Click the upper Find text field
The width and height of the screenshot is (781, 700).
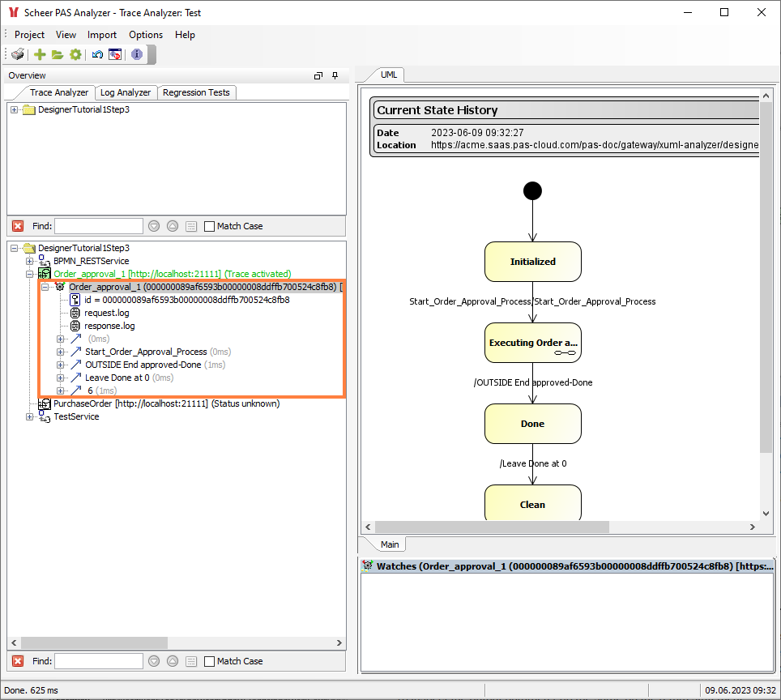click(98, 226)
